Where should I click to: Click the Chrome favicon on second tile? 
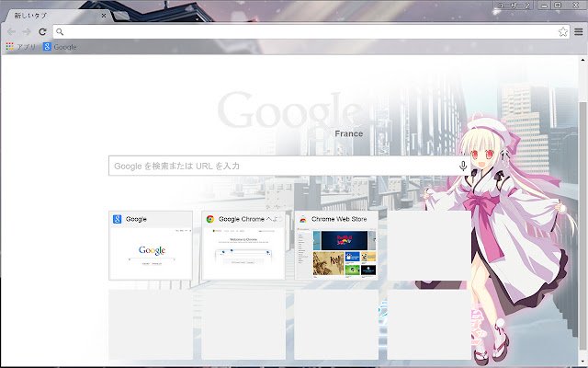(210, 219)
